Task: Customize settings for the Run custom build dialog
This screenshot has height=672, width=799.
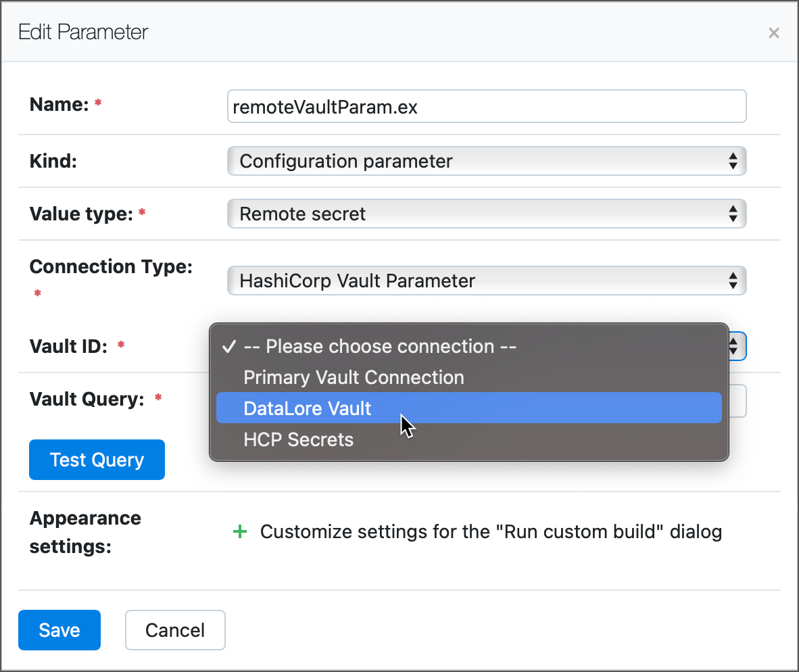Action: pos(489,532)
